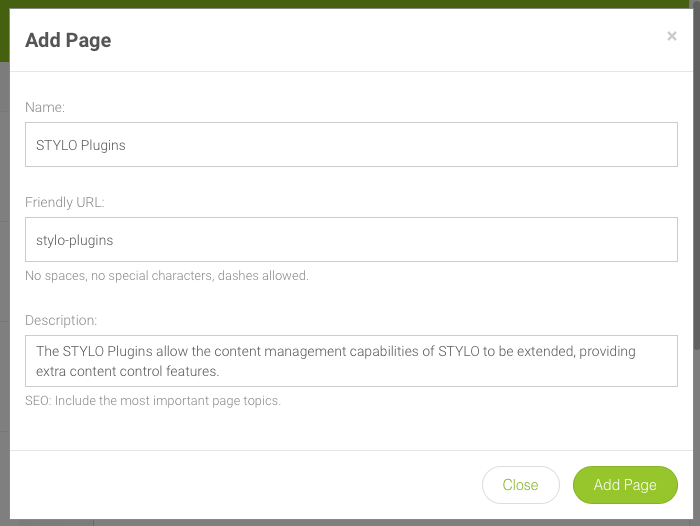The width and height of the screenshot is (700, 526).
Task: Click the hint text about dashes allowed
Action: point(167,275)
